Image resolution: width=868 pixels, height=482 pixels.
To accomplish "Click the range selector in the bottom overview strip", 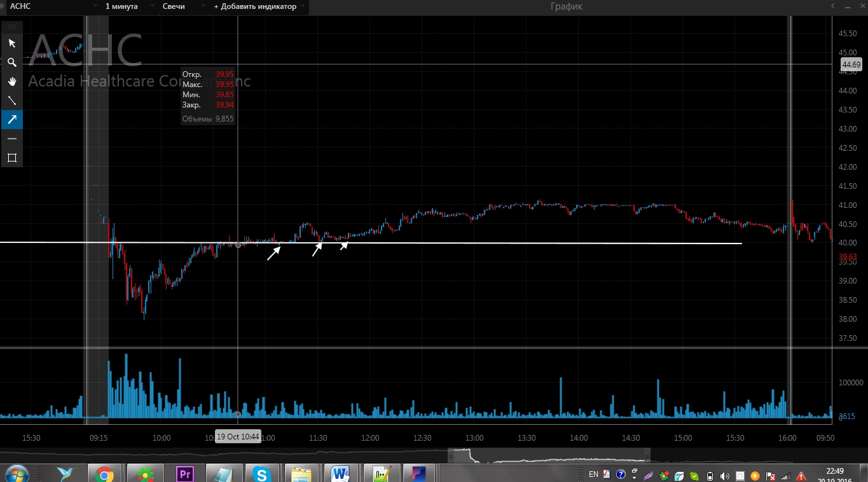I will point(549,456).
